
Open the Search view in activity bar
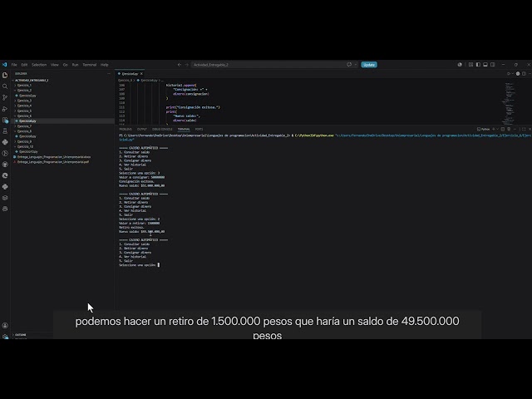click(x=5, y=86)
